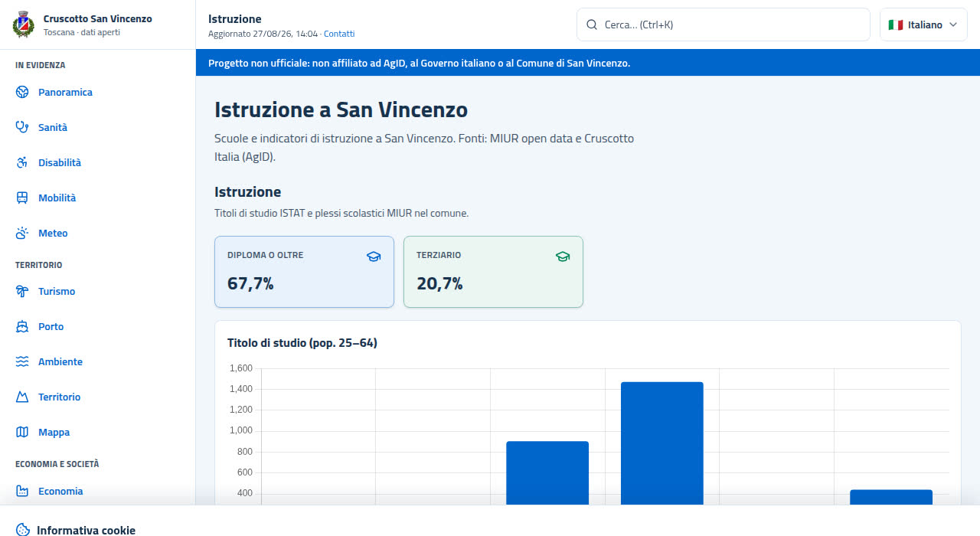
Task: Click the Mappa map icon
Action: (x=22, y=433)
